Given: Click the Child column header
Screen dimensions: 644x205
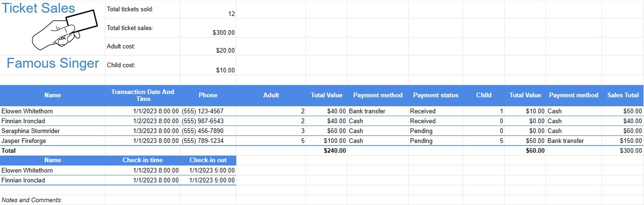Looking at the screenshot, I should point(483,95).
